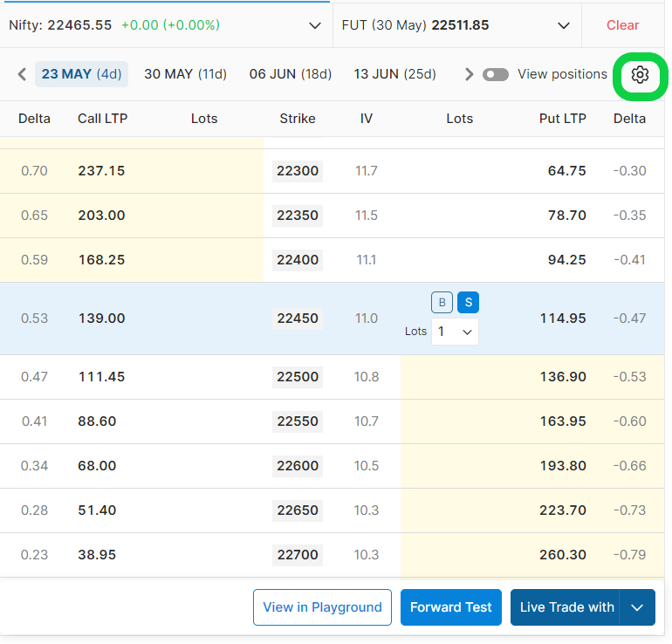Select strike 22700
672x644 pixels.
click(298, 555)
